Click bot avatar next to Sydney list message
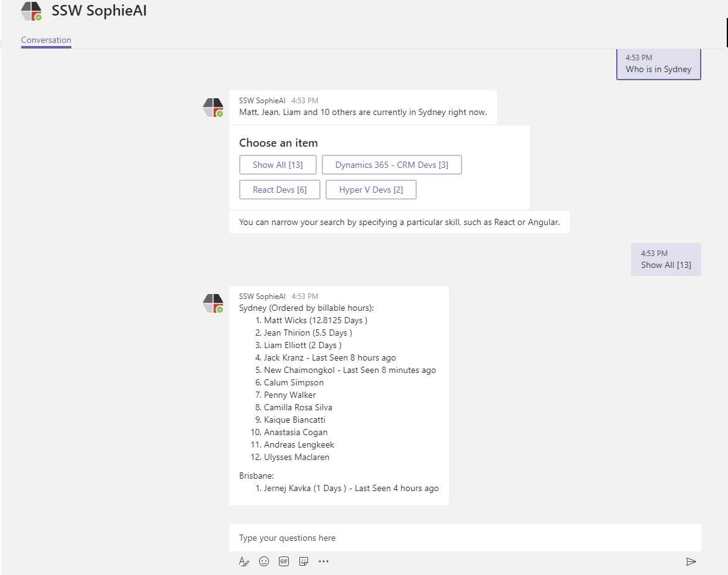 (213, 303)
